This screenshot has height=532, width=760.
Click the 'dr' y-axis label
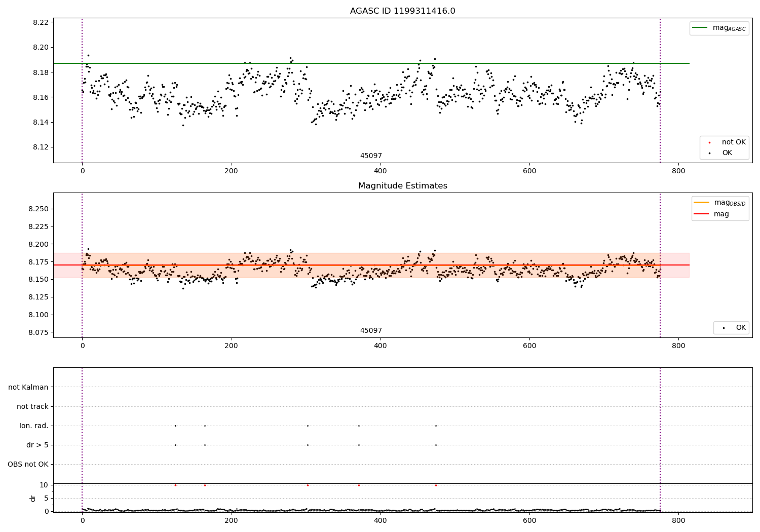[x=33, y=498]
